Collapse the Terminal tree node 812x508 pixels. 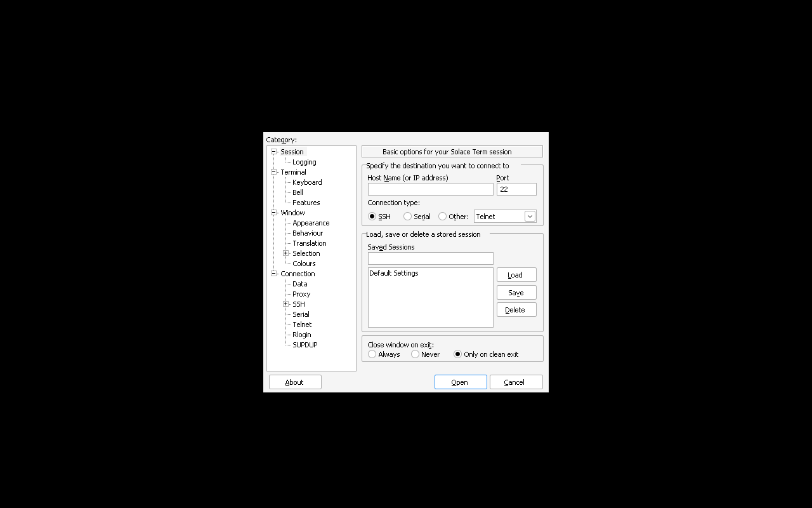274,172
